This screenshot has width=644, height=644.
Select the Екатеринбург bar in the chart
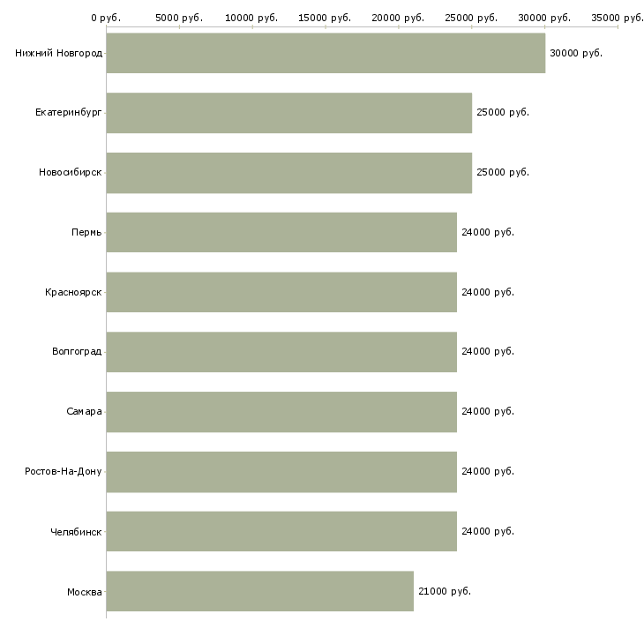[x=288, y=113]
